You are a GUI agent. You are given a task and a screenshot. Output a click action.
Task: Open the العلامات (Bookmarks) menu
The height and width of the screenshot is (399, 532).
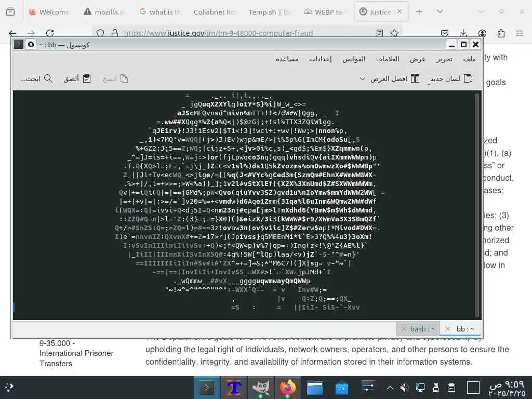point(388,59)
